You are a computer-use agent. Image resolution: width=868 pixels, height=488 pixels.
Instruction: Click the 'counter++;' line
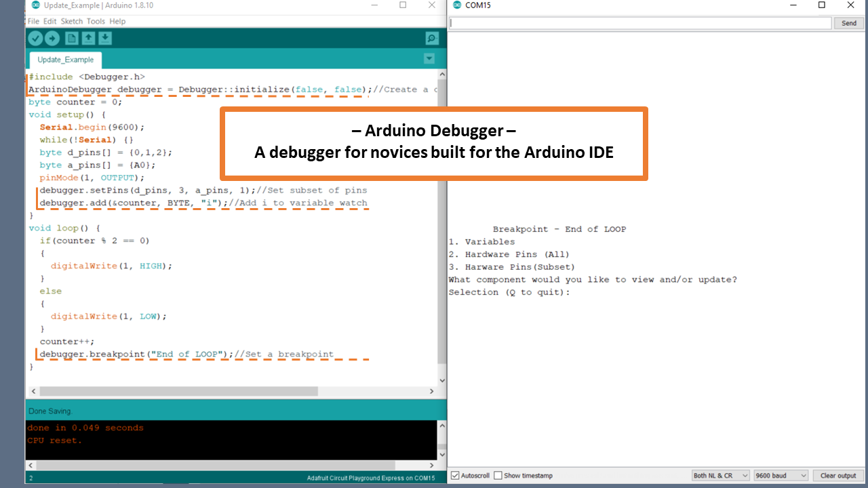pyautogui.click(x=67, y=342)
